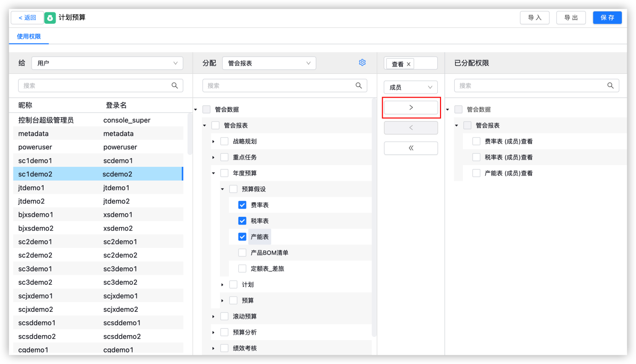Switch to the 使用权限 tab
The height and width of the screenshot is (364, 636).
[x=28, y=36]
